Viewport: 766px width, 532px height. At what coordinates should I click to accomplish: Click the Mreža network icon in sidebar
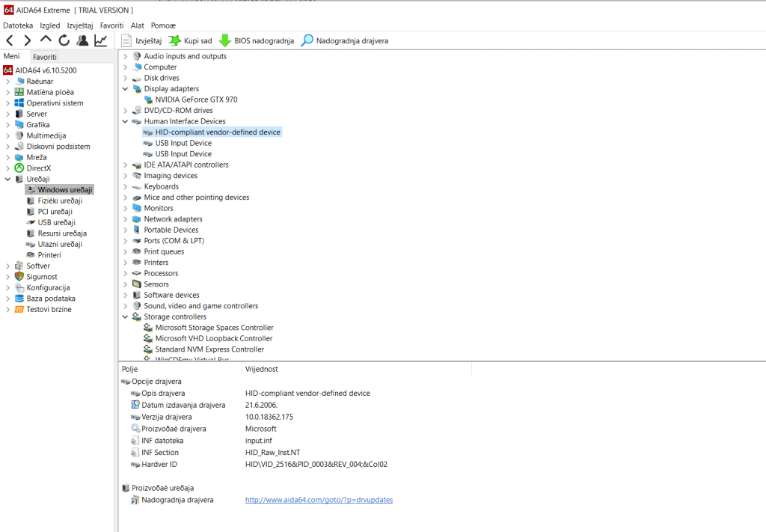[19, 157]
